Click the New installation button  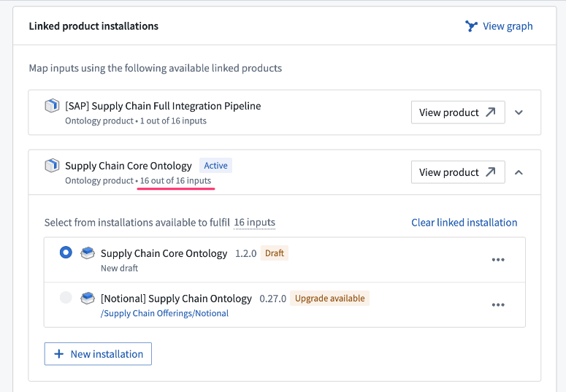(98, 354)
